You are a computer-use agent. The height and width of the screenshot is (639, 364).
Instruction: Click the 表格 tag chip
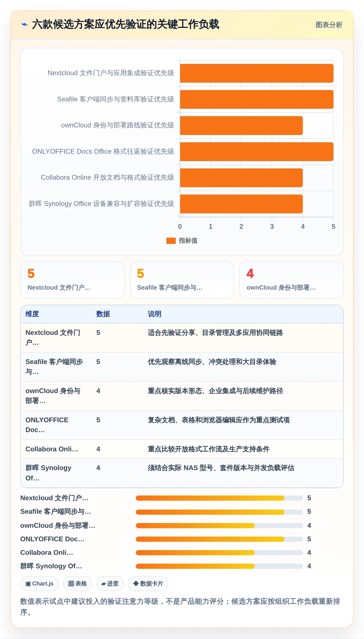click(x=77, y=584)
